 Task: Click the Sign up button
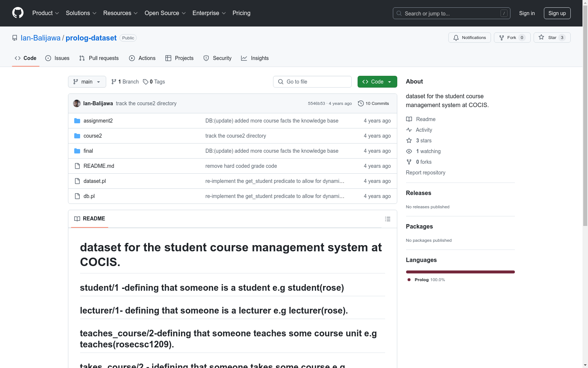click(557, 13)
